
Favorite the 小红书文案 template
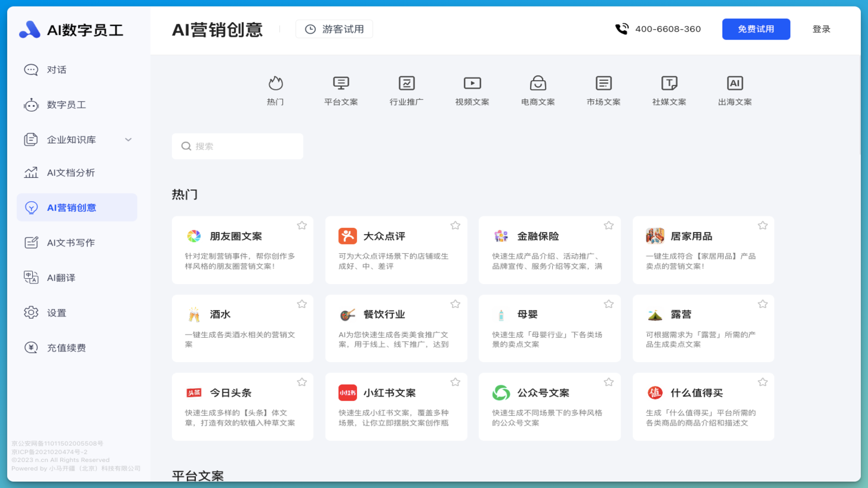click(455, 382)
